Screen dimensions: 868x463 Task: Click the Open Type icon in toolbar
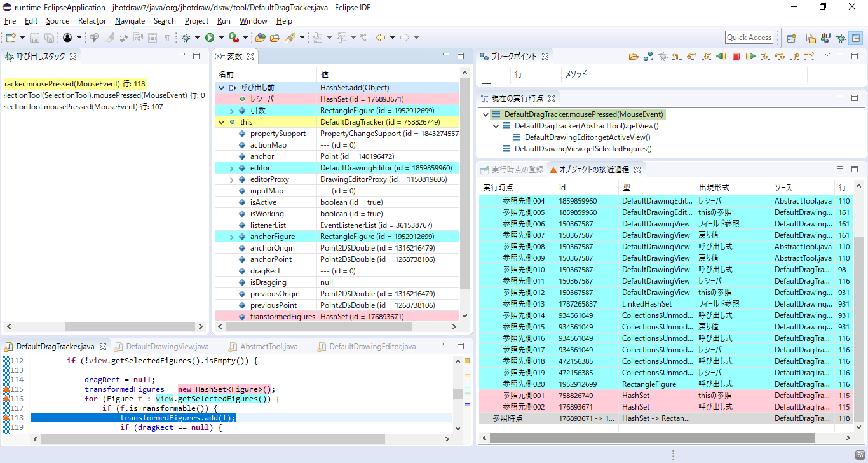click(x=260, y=38)
